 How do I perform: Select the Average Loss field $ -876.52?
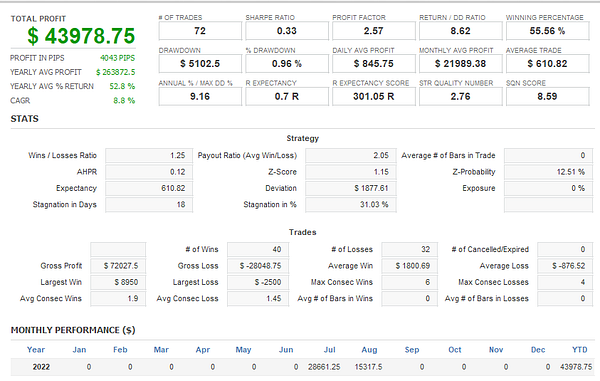pos(565,266)
